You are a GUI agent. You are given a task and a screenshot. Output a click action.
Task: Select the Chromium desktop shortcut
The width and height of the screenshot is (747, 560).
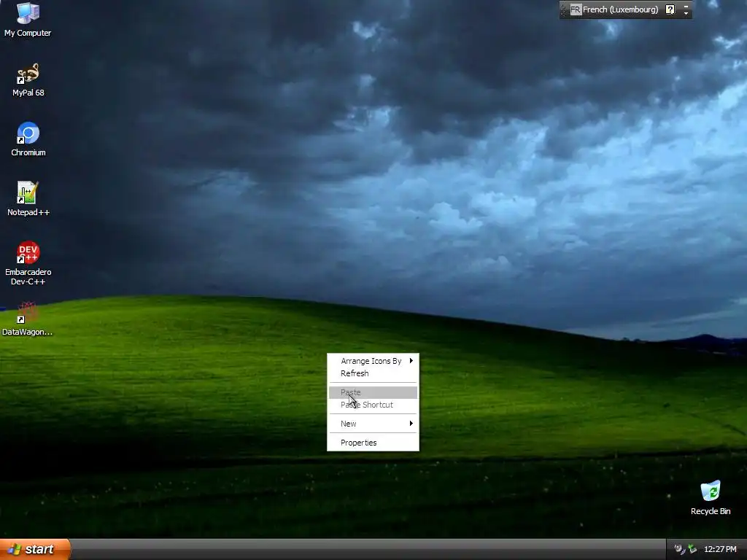click(28, 139)
